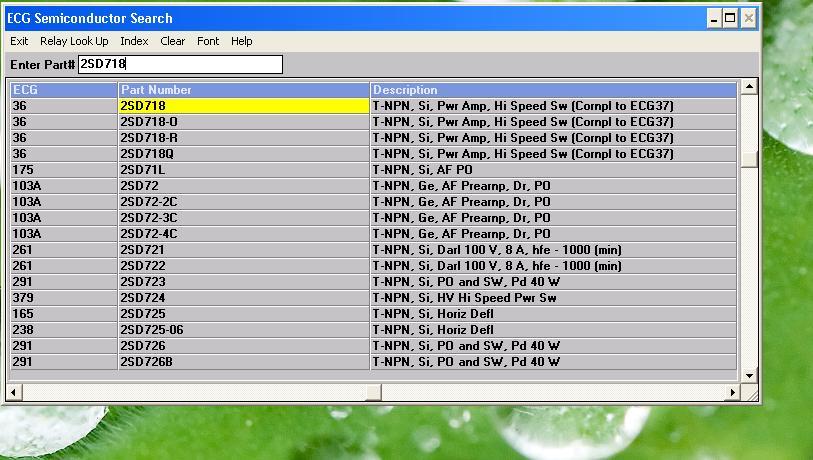The image size is (813, 460).
Task: Click ECG 36 in the 2SD718Q row
Action: 64,154
